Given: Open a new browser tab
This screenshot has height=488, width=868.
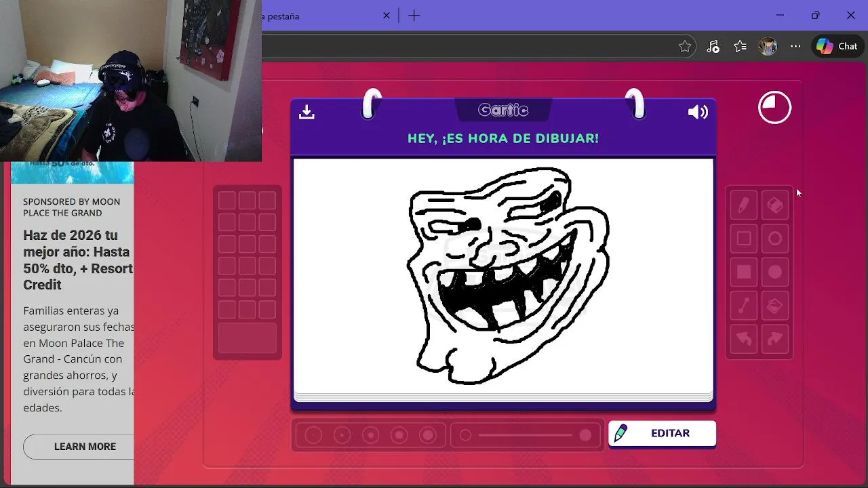Looking at the screenshot, I should (414, 16).
